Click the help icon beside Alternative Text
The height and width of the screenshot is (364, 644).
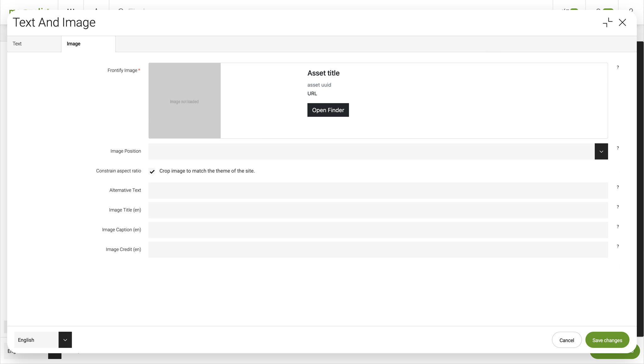[618, 187]
